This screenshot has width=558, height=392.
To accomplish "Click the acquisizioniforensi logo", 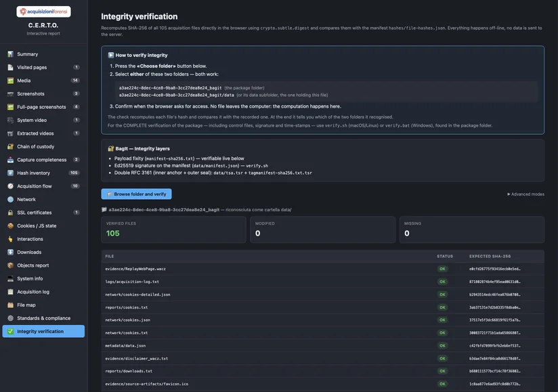I will pos(43,12).
